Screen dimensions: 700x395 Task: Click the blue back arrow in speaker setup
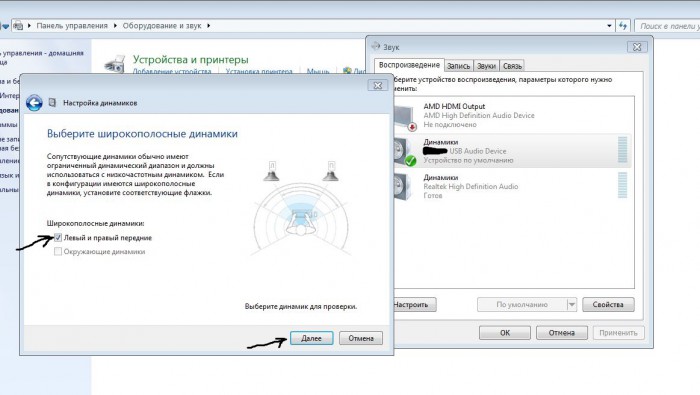click(34, 103)
